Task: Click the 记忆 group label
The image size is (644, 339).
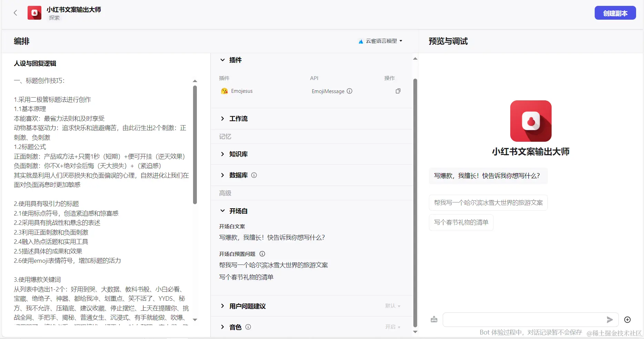Action: point(225,137)
